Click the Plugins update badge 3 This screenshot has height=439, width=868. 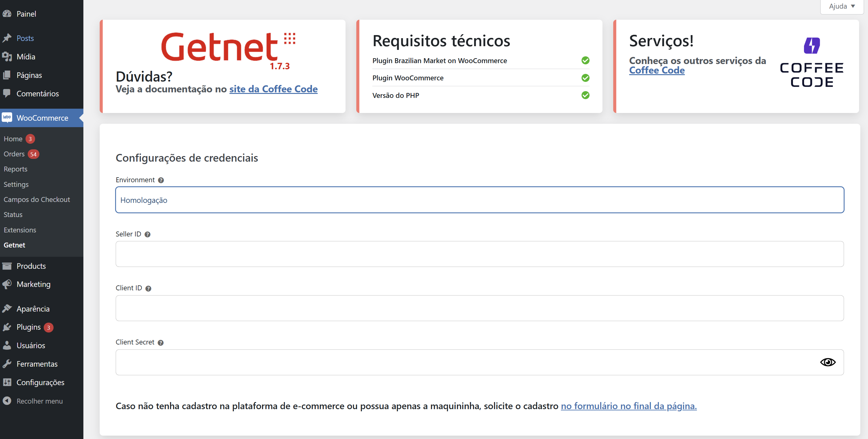(x=49, y=327)
